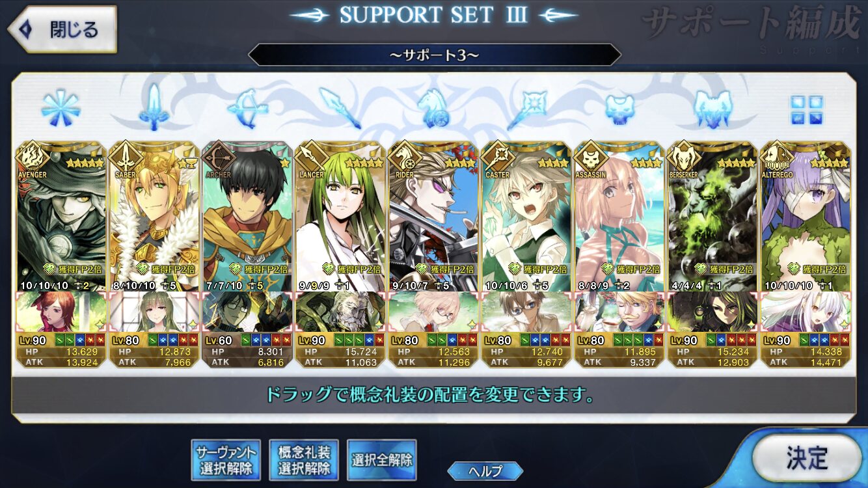Select the green-haired Lancer servant card

point(340,217)
